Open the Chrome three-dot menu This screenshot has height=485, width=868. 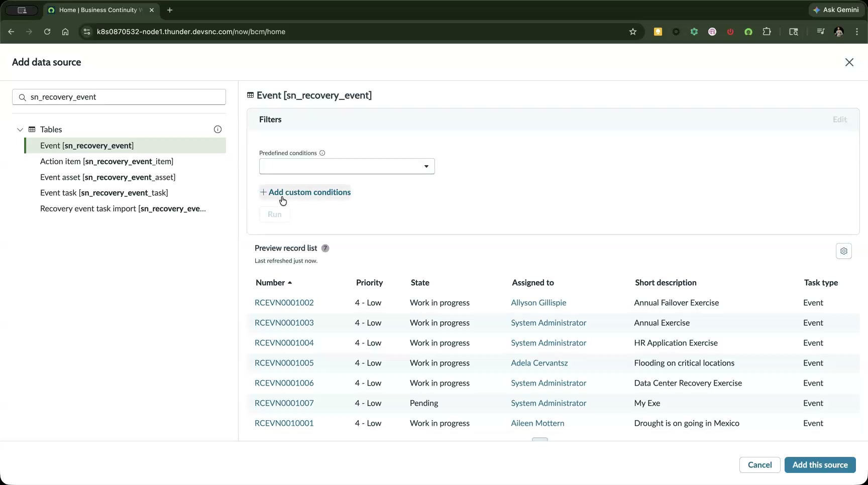pyautogui.click(x=857, y=32)
